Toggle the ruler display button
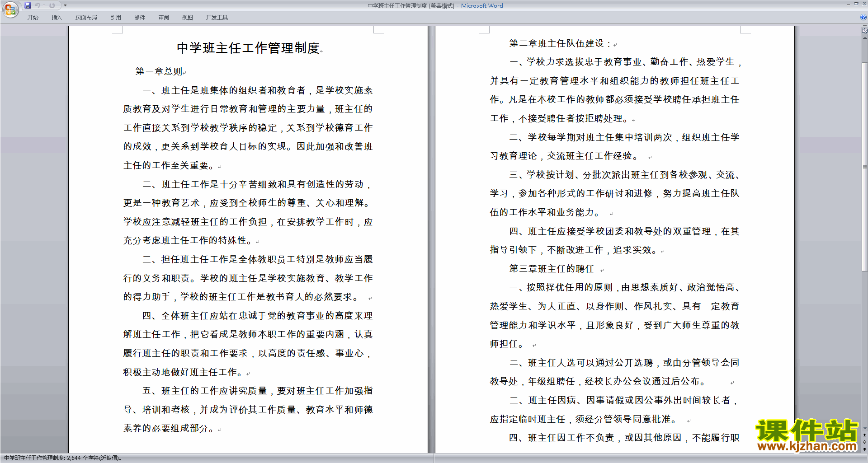The height and width of the screenshot is (463, 868). [x=864, y=31]
